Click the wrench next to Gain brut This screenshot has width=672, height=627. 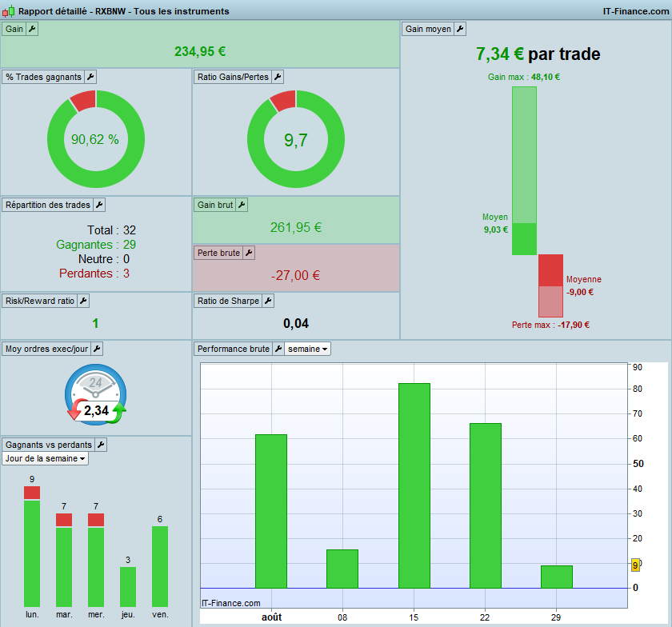point(242,205)
